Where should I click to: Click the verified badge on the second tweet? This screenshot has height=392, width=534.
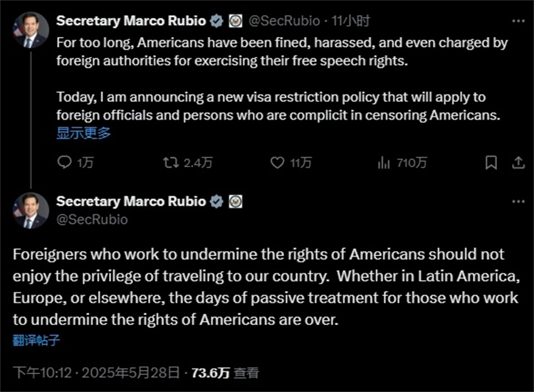click(217, 202)
